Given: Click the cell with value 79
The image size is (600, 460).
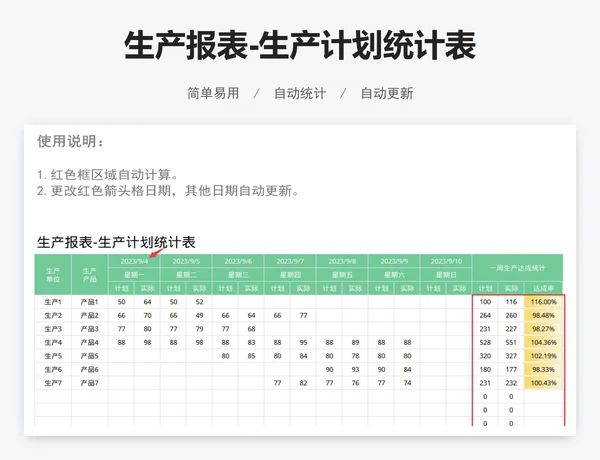Looking at the screenshot, I should coord(199,329).
